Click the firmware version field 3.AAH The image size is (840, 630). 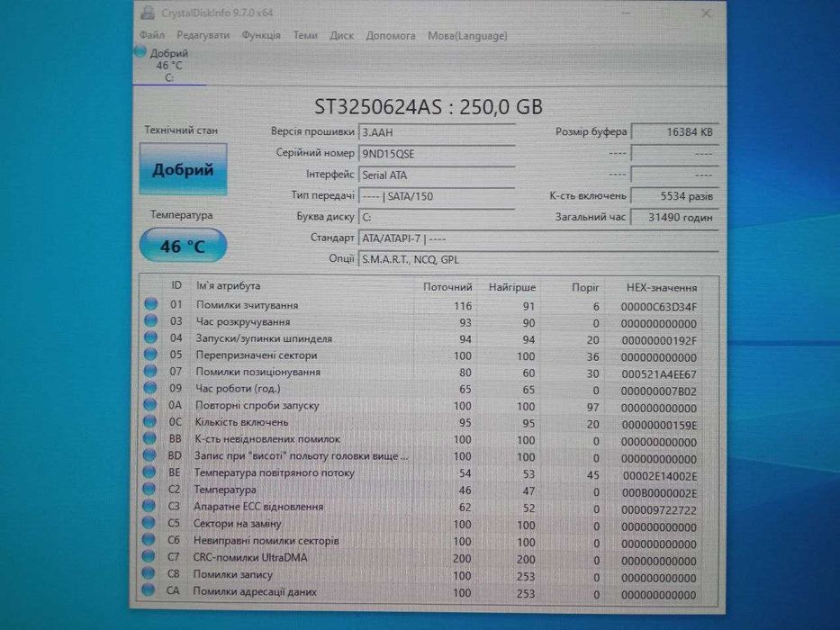437,132
